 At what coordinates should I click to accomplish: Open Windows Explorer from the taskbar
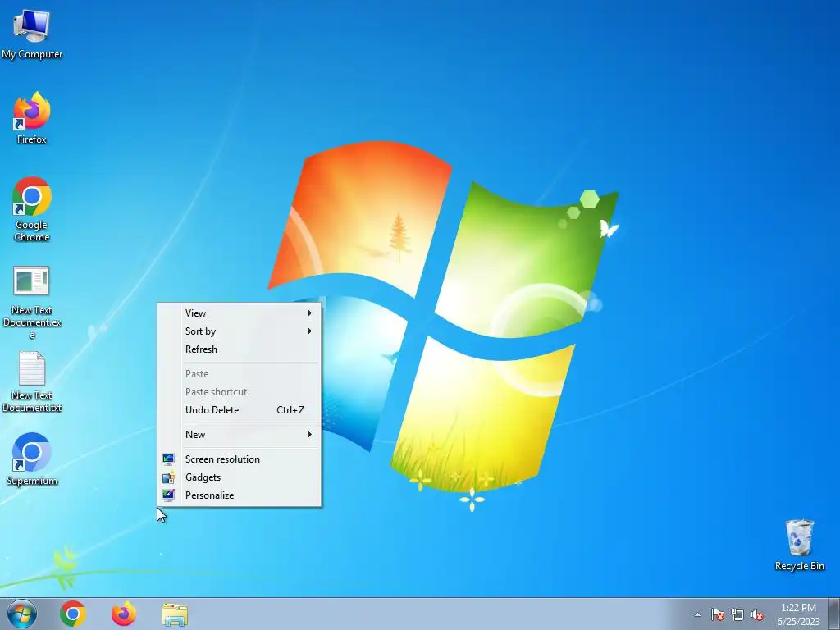coord(175,614)
